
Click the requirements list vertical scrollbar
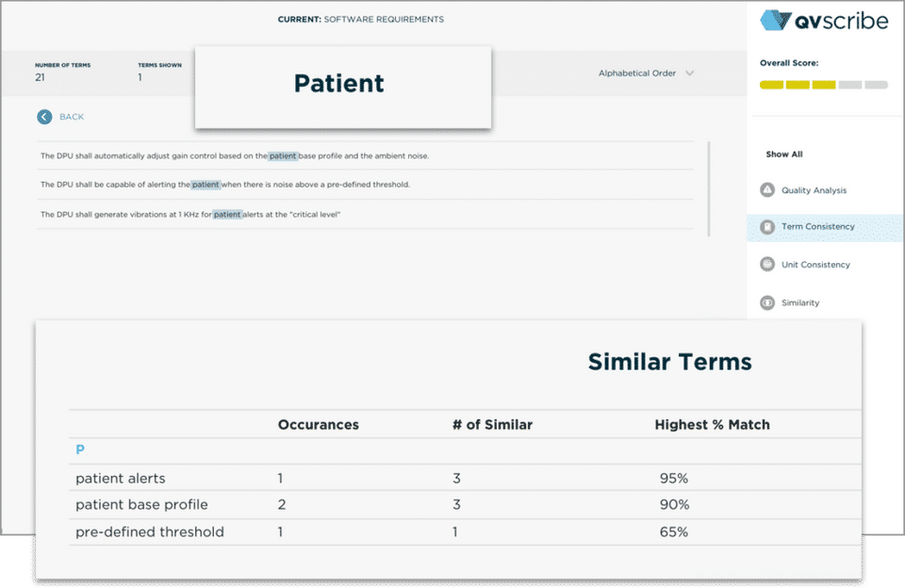pos(708,188)
